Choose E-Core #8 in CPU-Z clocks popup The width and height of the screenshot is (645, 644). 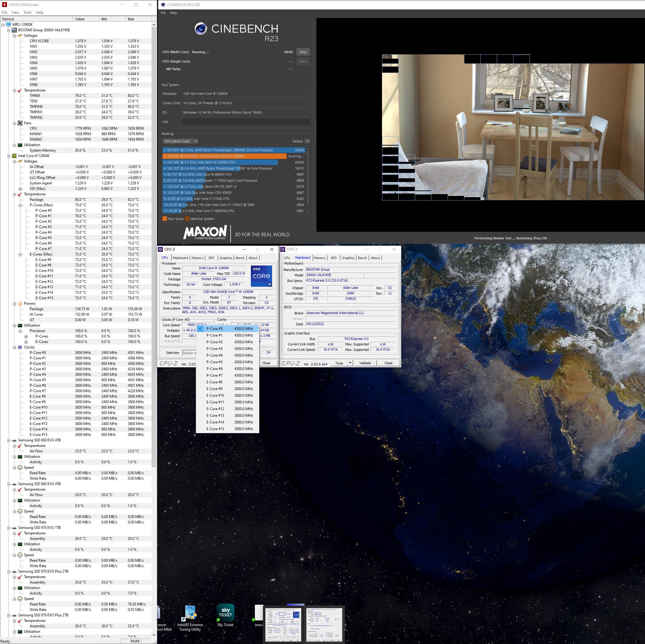(x=227, y=382)
